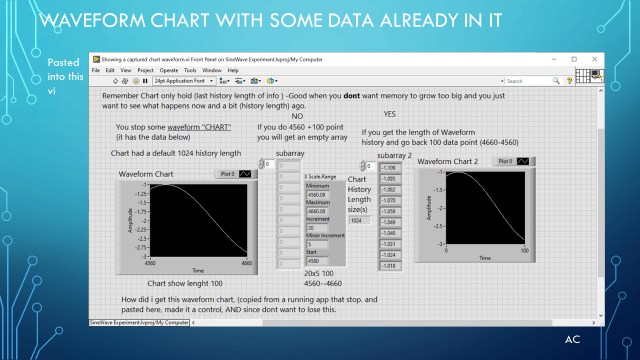The image size is (640, 360).
Task: Click subarray 2 element -1.070
Action: coord(390,200)
